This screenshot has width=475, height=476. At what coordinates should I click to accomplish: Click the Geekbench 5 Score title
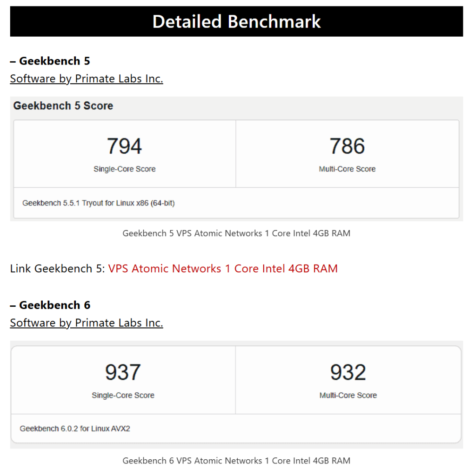(63, 106)
